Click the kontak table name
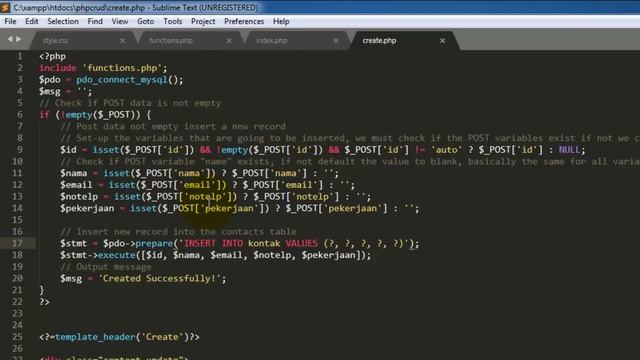The image size is (640, 360). 264,244
